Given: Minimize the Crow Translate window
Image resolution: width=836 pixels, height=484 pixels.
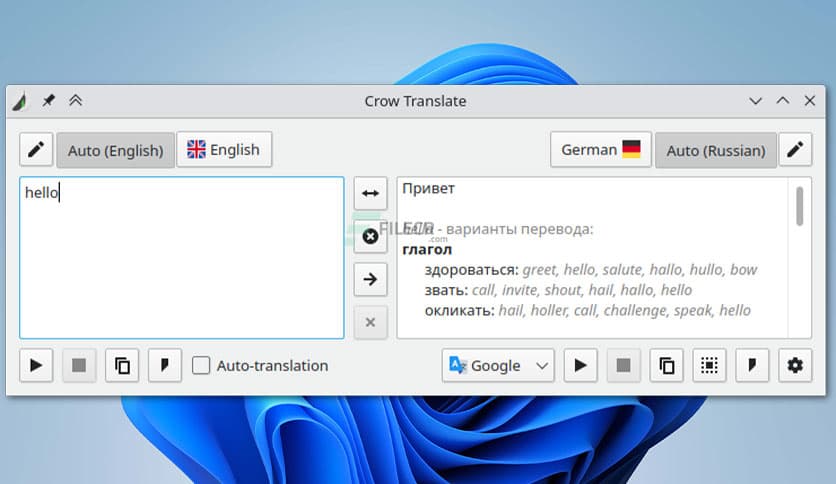Looking at the screenshot, I should tap(755, 101).
